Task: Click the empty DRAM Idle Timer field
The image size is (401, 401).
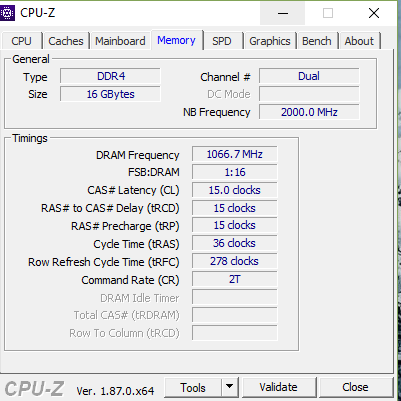Action: [x=235, y=297]
